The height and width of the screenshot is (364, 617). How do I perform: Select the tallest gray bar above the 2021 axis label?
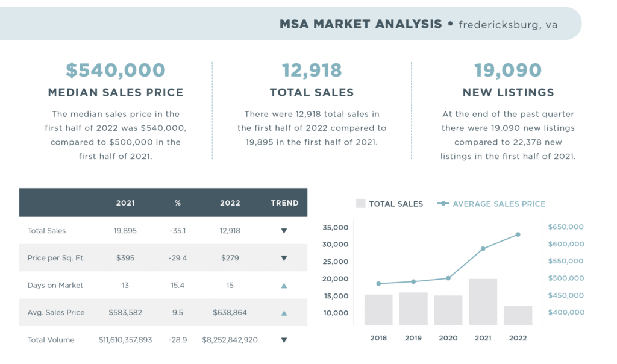(483, 302)
